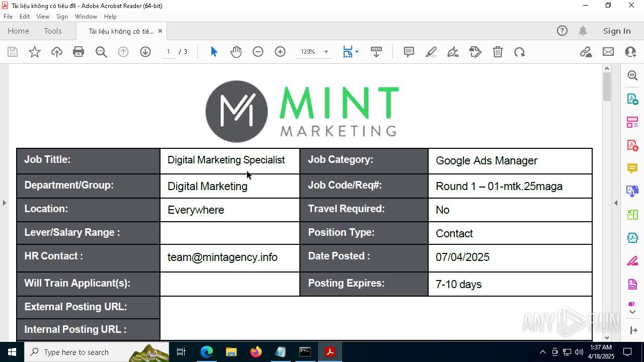The width and height of the screenshot is (644, 362).
Task: Click the vertical scrollbar thumb
Action: (607, 86)
